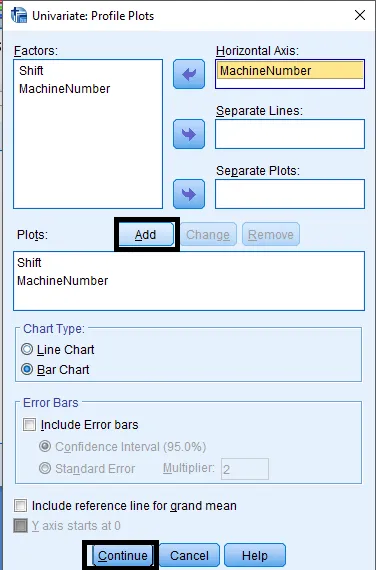The height and width of the screenshot is (570, 376).
Task: Enable the Include Error bars checkbox
Action: (x=29, y=425)
